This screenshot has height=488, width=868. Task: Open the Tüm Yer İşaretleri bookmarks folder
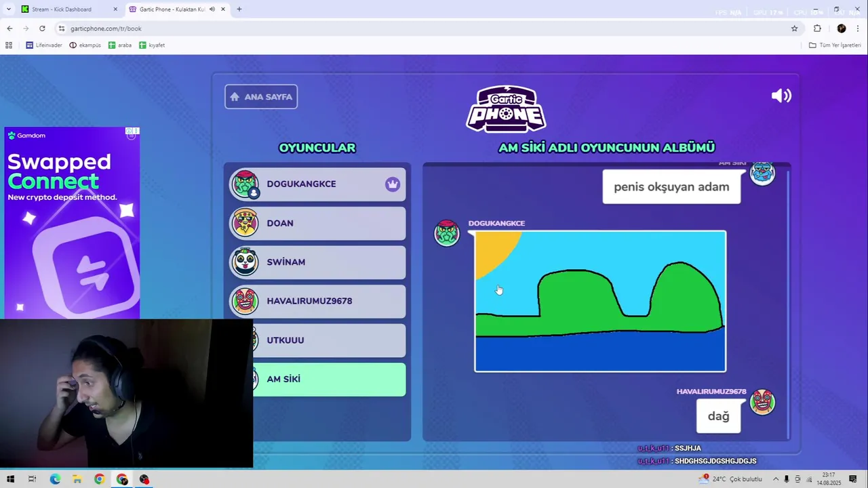[x=835, y=45]
